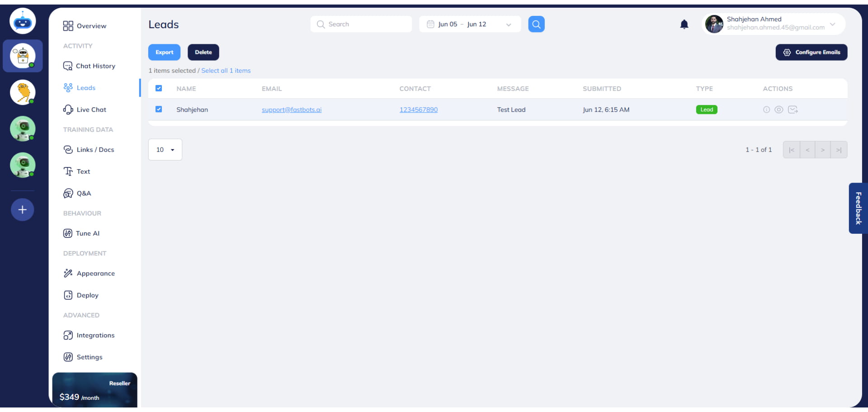Open the Chat History section

point(95,66)
